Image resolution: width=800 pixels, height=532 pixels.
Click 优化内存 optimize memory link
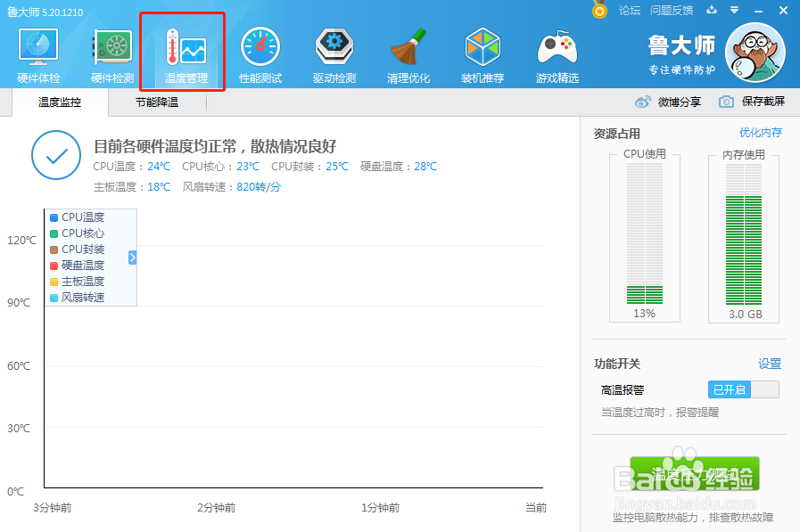(x=761, y=133)
